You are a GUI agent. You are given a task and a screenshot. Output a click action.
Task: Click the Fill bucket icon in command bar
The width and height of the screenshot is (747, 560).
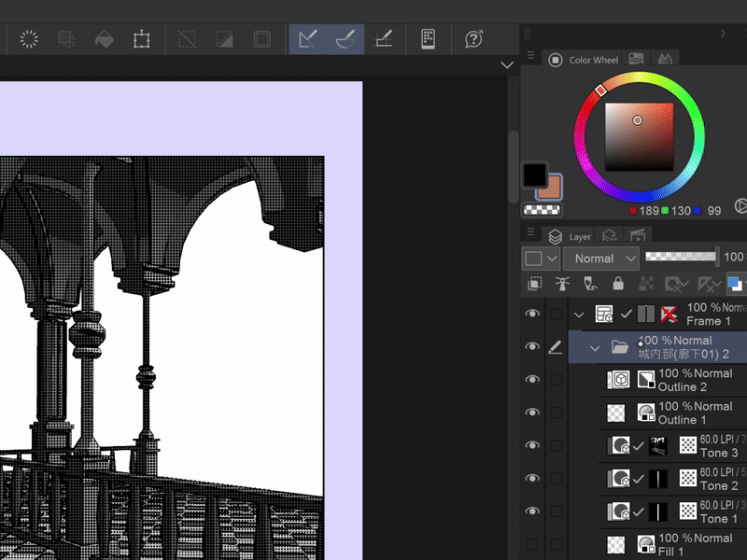tap(105, 39)
